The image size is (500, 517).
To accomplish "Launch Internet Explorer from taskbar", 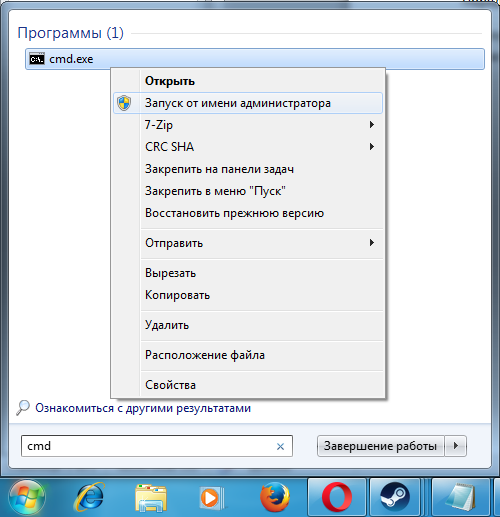I will tap(89, 497).
